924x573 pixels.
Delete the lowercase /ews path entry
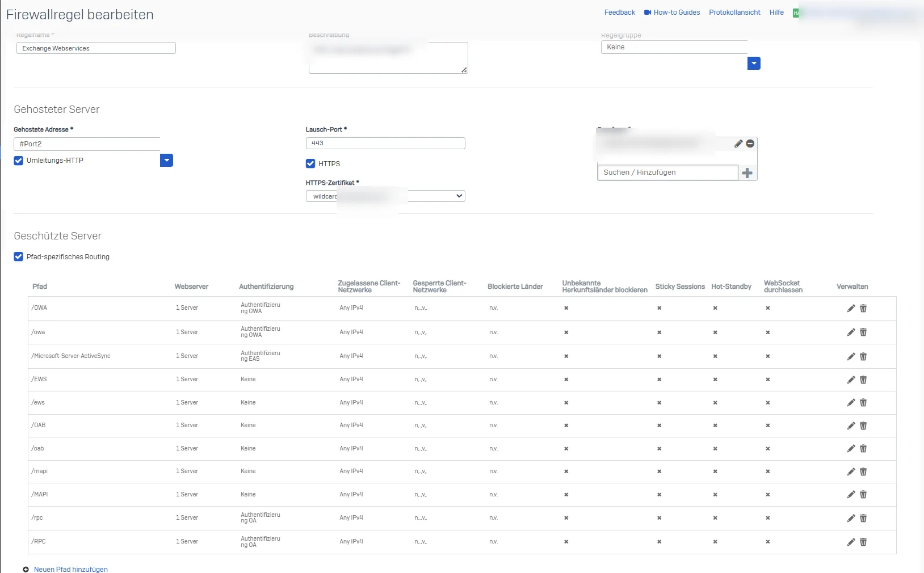tap(863, 403)
